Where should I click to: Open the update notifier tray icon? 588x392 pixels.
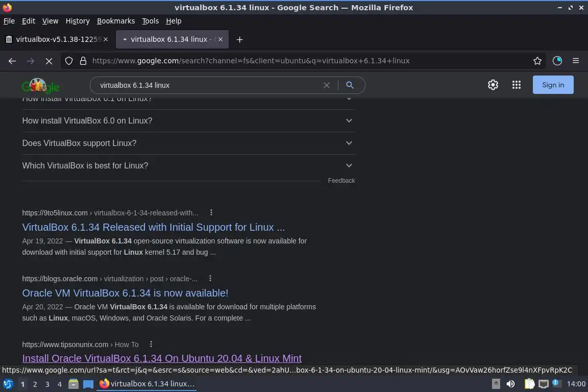(556, 383)
